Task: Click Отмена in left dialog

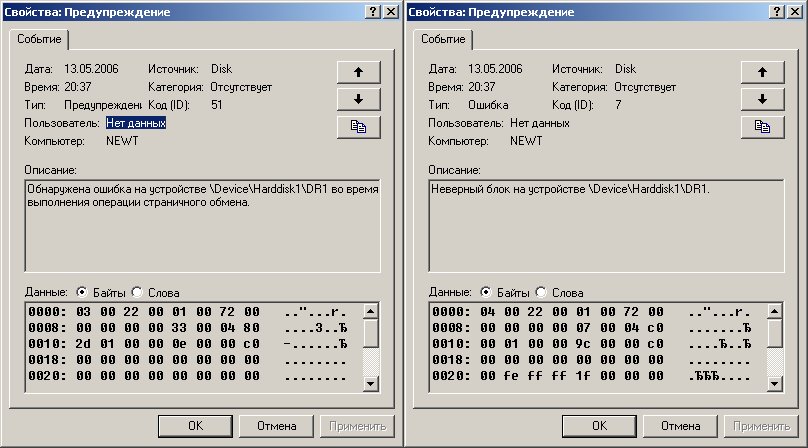Action: tap(276, 426)
